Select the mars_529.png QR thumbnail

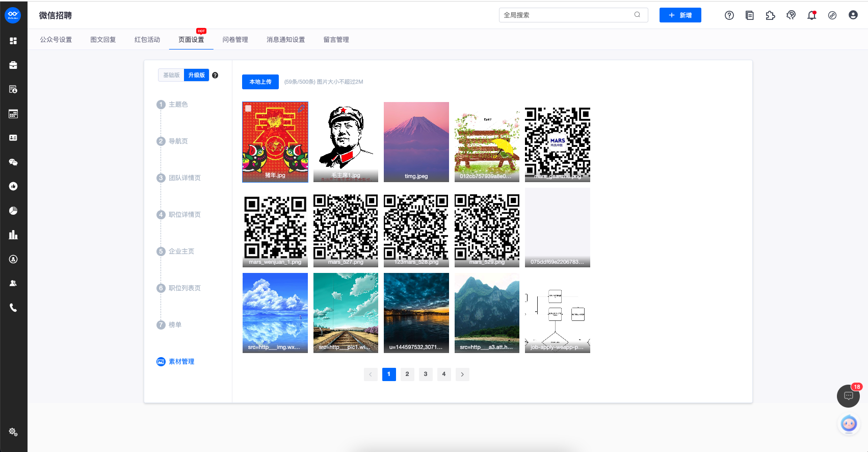[487, 228]
